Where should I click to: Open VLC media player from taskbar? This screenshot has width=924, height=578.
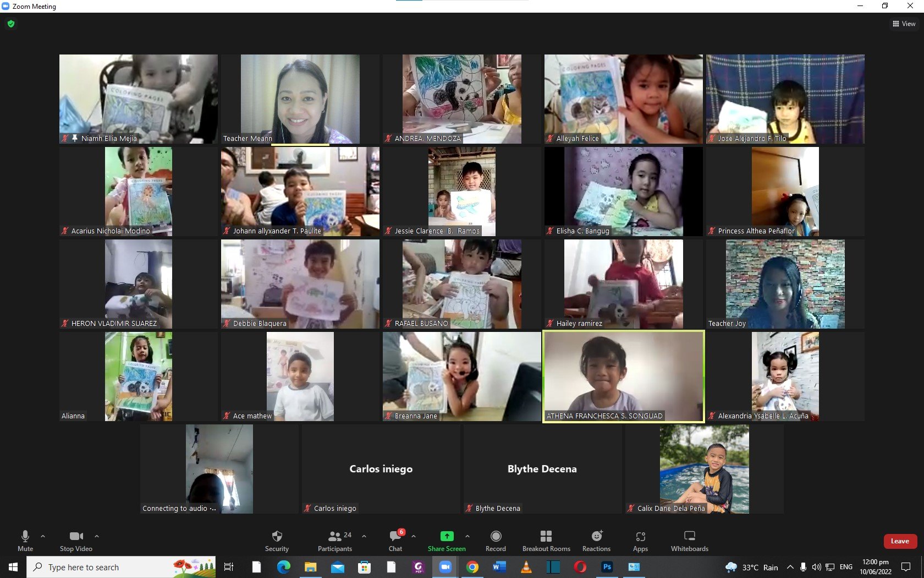click(x=526, y=567)
